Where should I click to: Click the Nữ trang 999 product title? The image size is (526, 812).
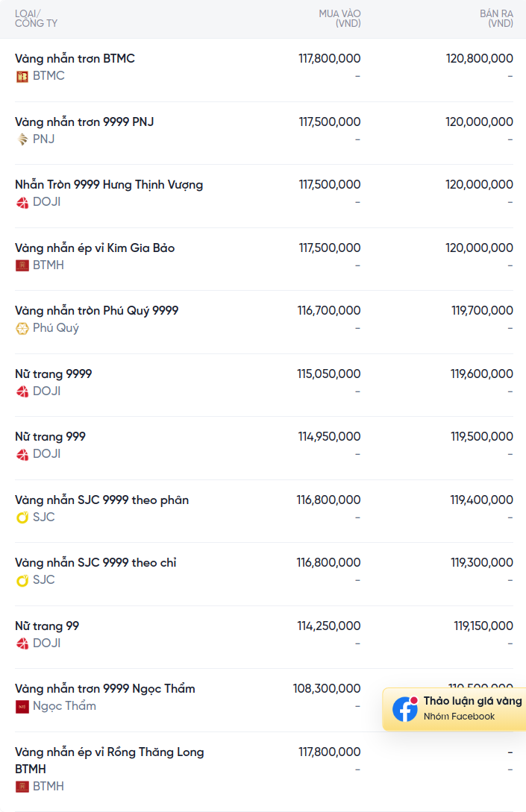[50, 436]
